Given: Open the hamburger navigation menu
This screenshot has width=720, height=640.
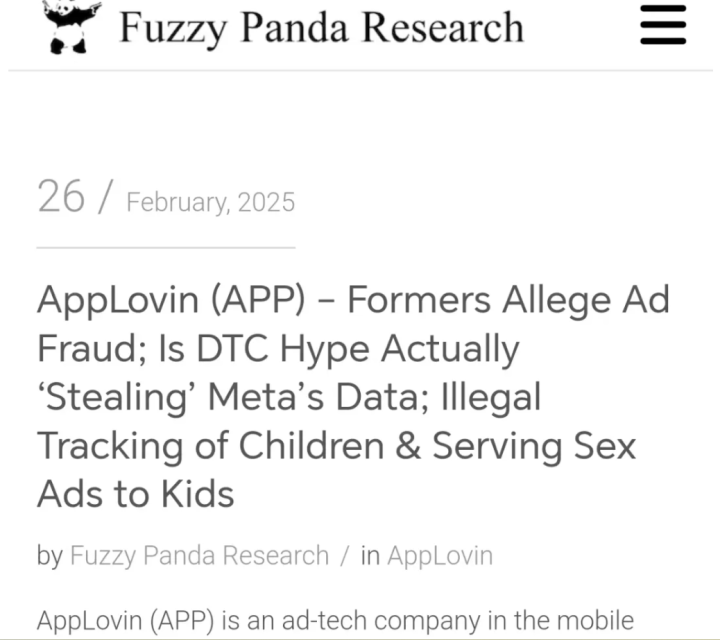Looking at the screenshot, I should pos(663,25).
